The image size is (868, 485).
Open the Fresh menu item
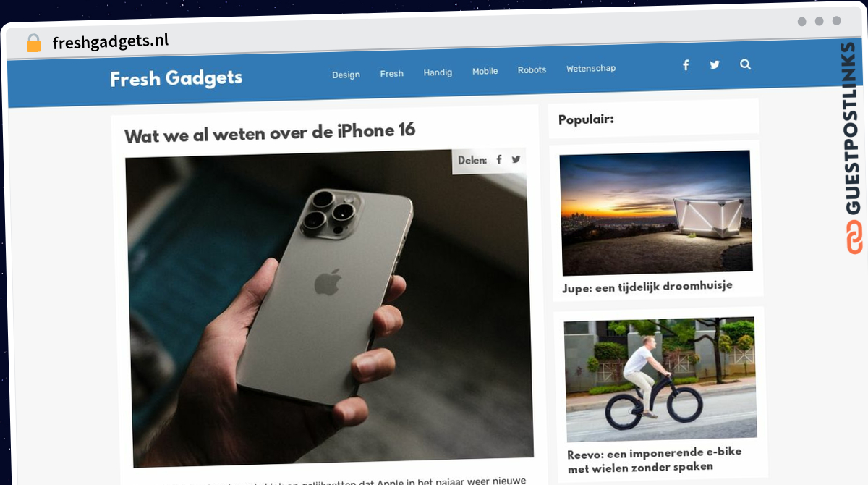(x=391, y=73)
